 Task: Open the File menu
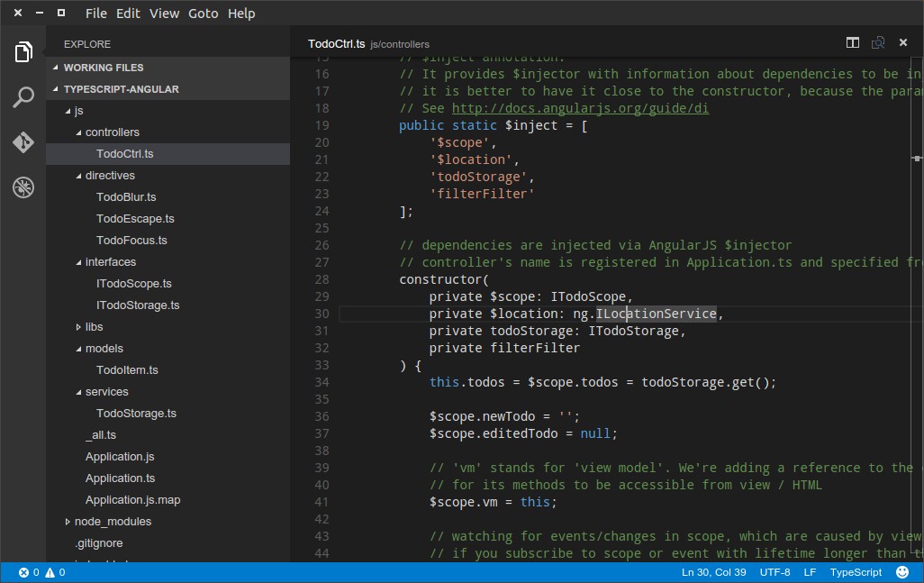point(96,13)
